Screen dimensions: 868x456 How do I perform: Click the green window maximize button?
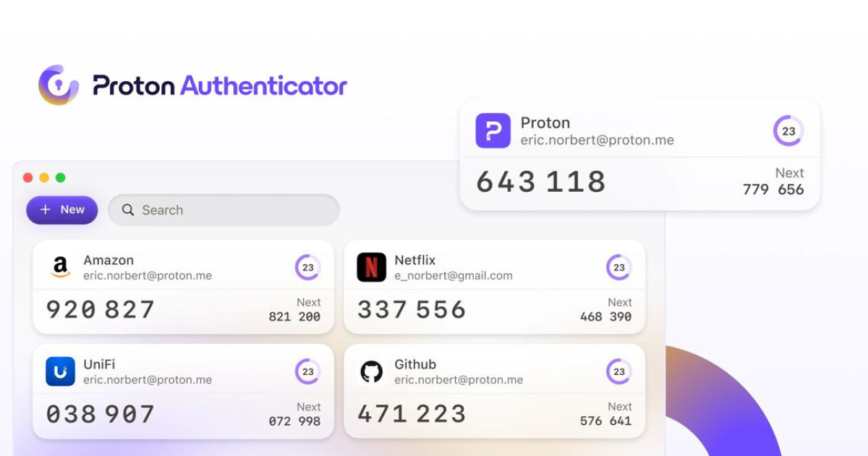(x=61, y=177)
